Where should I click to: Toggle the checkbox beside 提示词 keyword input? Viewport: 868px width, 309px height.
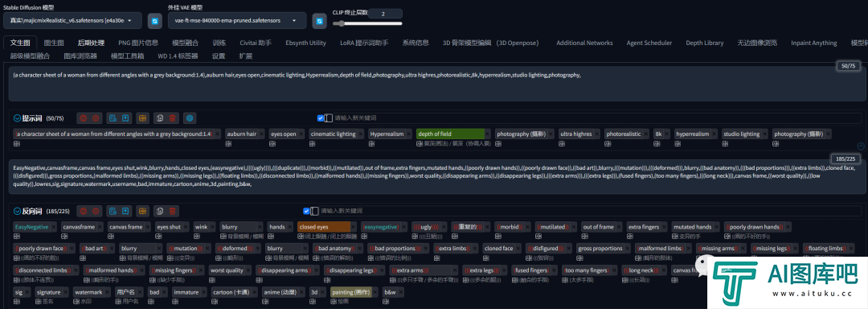pyautogui.click(x=321, y=118)
